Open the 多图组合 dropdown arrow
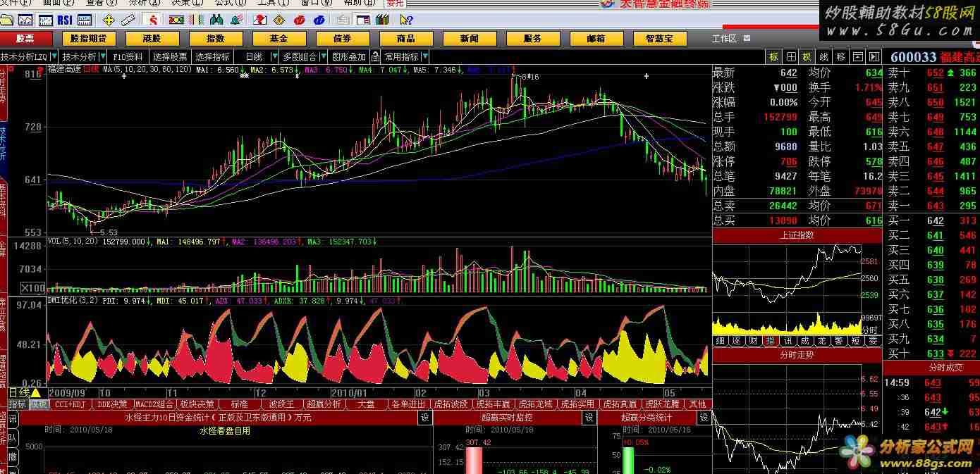Screen dimensions: 980x474 [x=323, y=57]
